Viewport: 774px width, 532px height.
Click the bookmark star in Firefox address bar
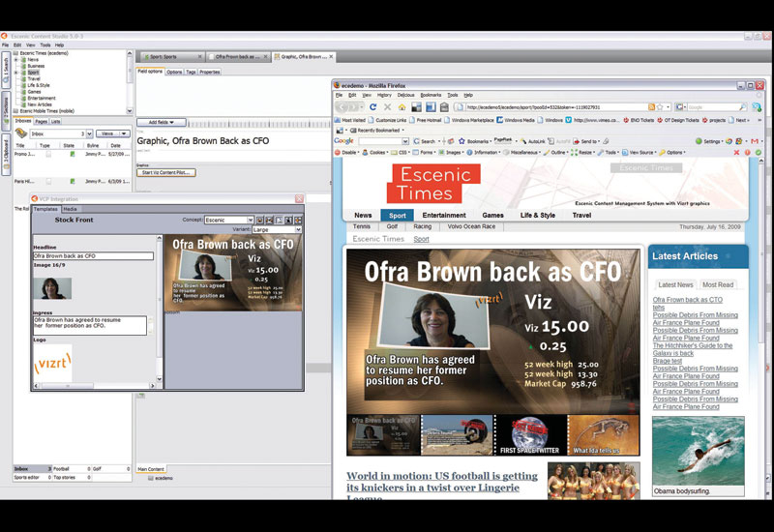pos(660,107)
